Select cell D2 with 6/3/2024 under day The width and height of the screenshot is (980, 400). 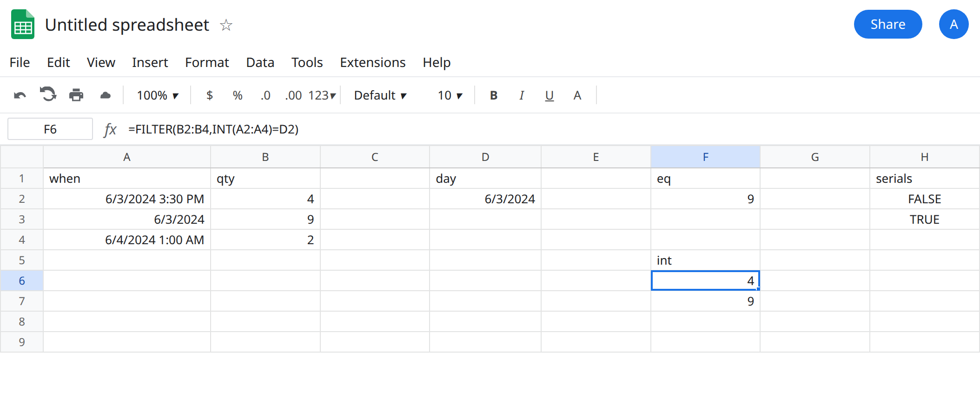[x=485, y=199]
